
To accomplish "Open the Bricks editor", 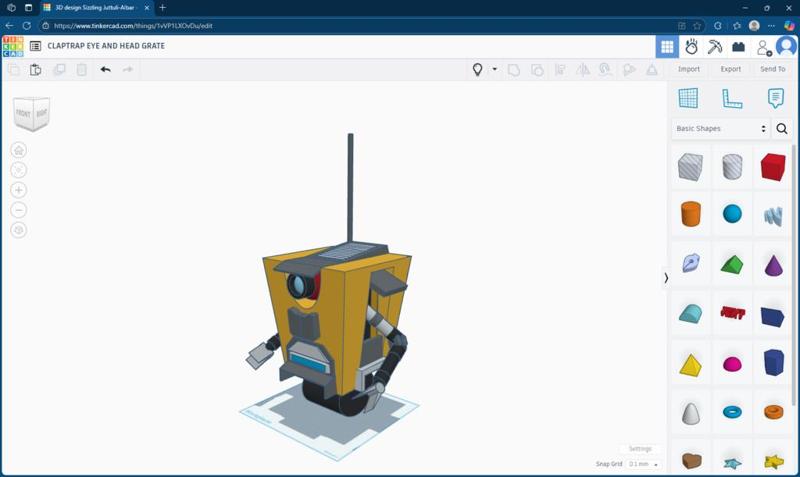I will (738, 47).
